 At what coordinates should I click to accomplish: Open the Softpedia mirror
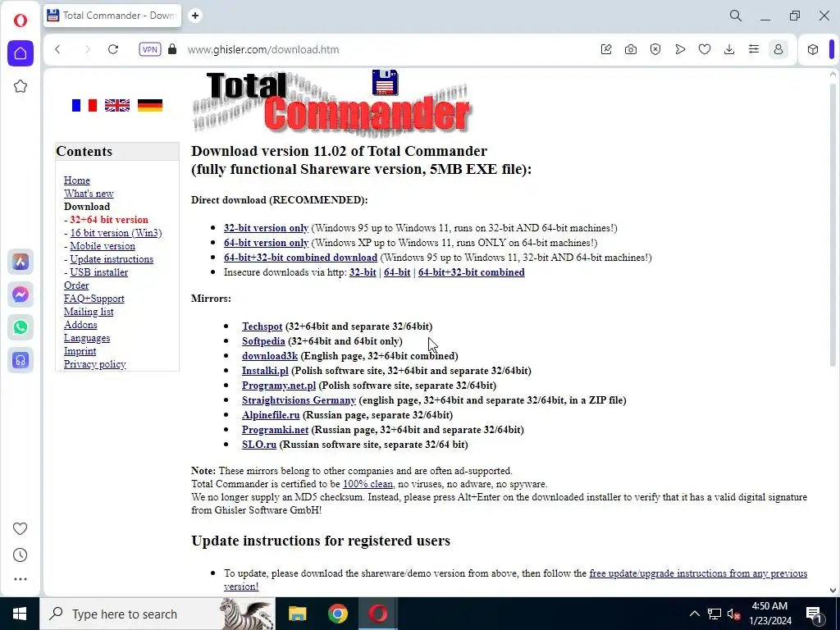tap(263, 340)
